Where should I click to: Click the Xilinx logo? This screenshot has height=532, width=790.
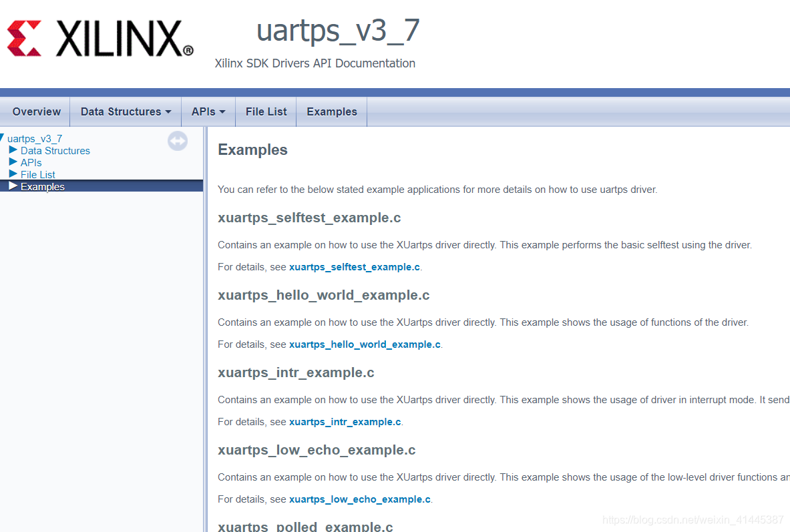(x=100, y=38)
